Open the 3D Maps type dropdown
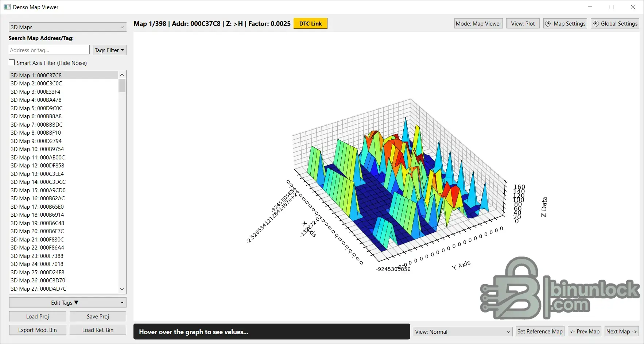The width and height of the screenshot is (644, 344). pos(67,27)
